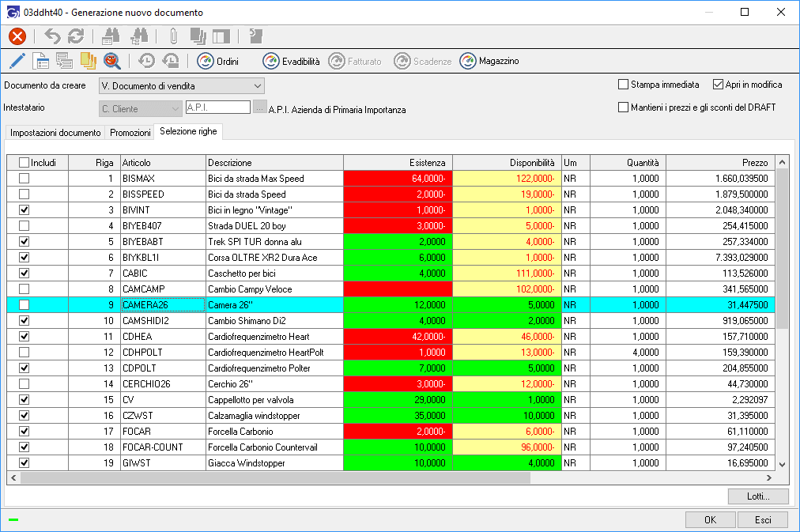Enable Mantieni i prezzi e gli sconti del DRAFT
Screen dimensions: 800x532
(623, 108)
